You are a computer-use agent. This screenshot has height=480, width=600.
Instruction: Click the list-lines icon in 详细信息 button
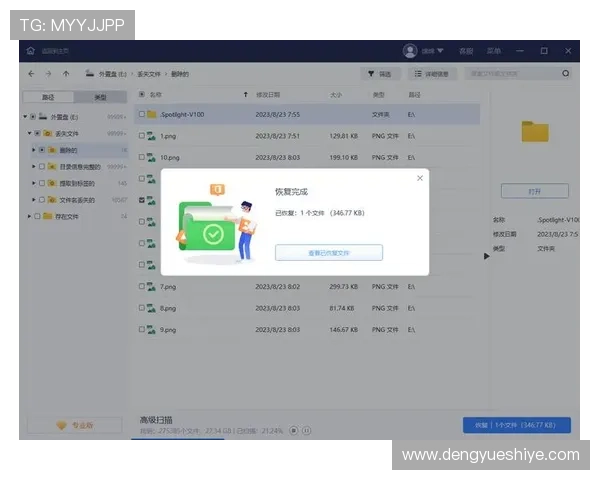[418, 73]
